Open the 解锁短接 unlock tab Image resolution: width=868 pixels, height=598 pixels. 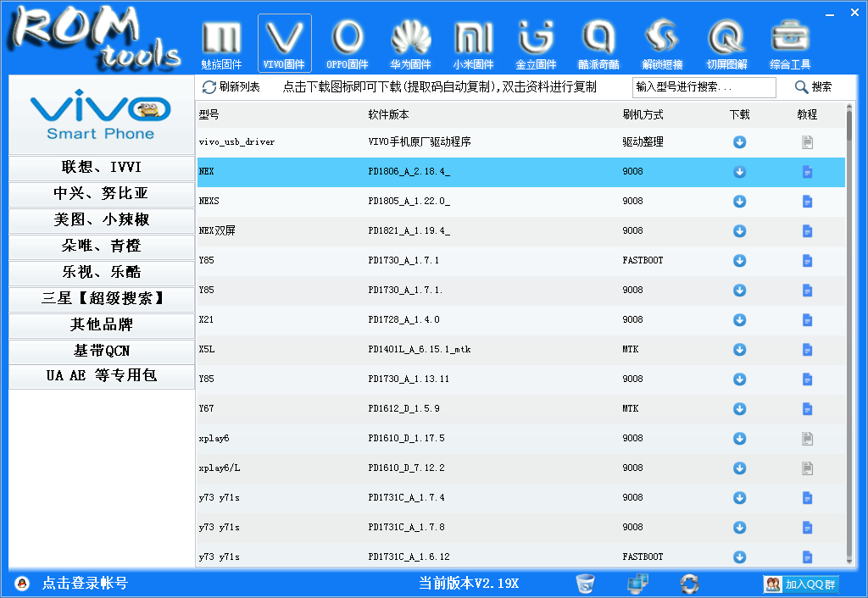662,44
